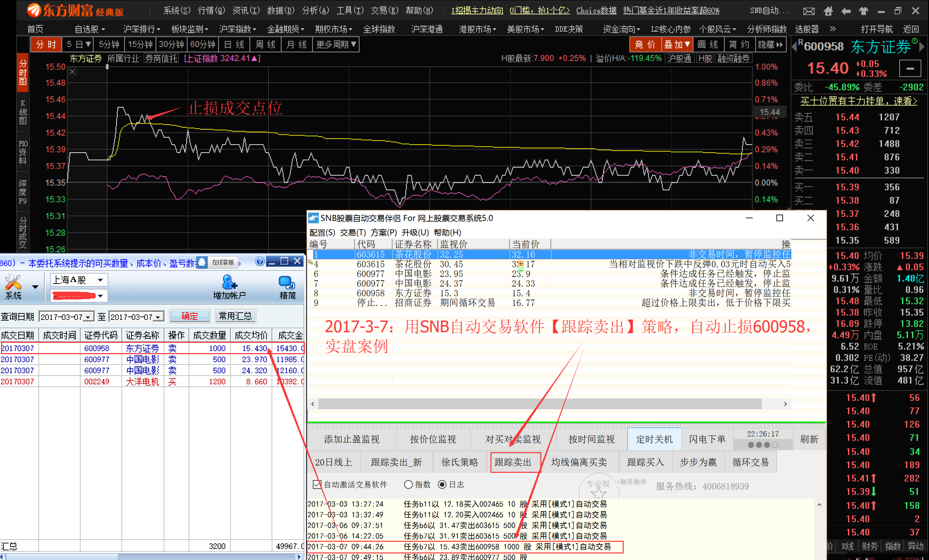Viewport: 929px width, 560px height.
Task: Open the 系统(S) menu
Action: point(176,10)
